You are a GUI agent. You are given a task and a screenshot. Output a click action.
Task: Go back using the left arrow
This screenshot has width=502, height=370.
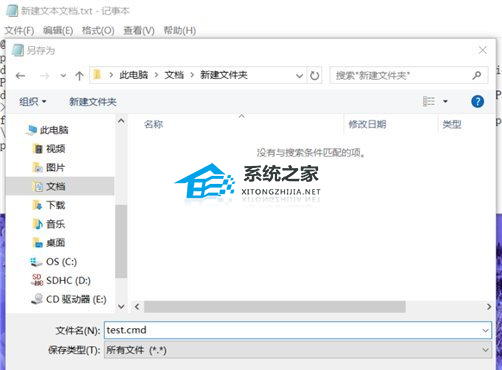21,76
